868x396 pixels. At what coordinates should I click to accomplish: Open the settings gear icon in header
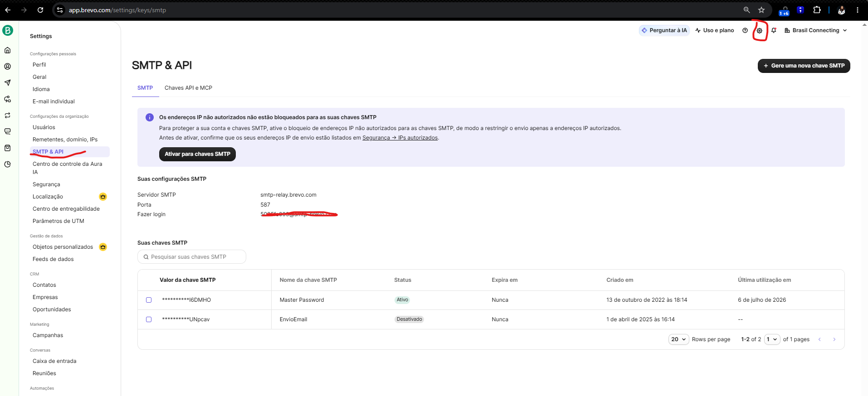760,31
